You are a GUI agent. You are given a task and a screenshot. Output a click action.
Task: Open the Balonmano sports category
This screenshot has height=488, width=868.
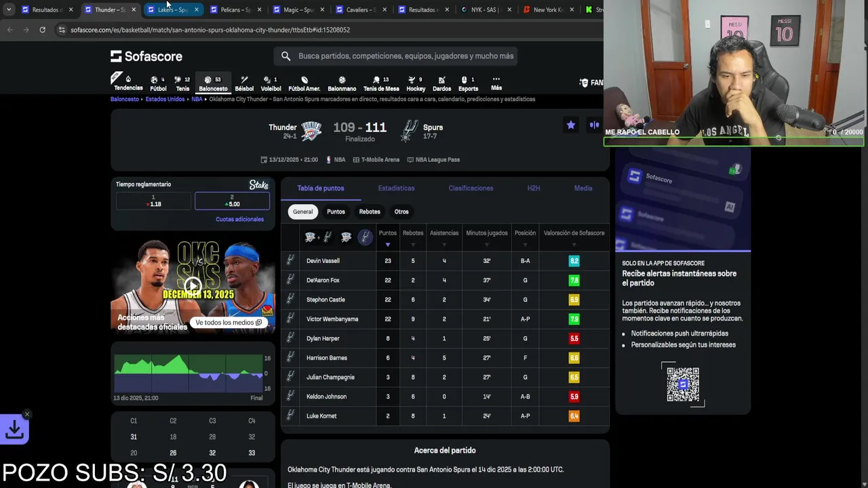click(342, 83)
